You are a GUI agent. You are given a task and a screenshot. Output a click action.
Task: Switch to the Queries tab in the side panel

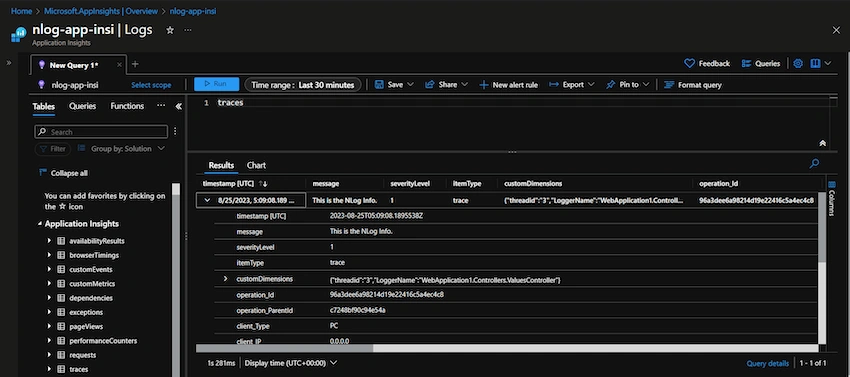click(x=82, y=106)
